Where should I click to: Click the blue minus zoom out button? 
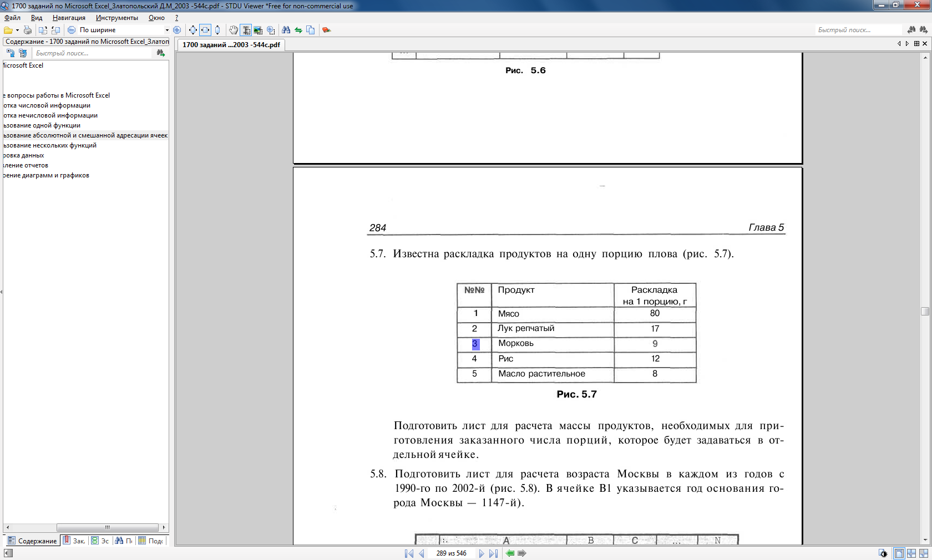click(x=72, y=30)
